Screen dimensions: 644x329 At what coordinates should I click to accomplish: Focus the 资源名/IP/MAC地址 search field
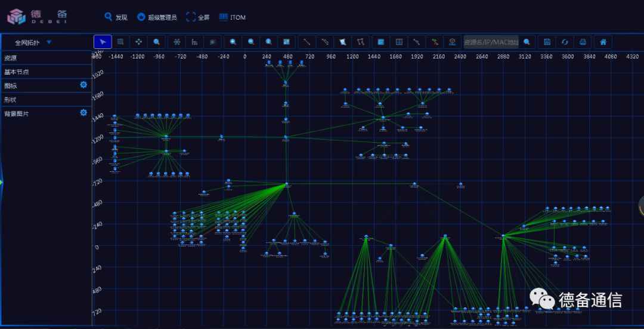491,42
